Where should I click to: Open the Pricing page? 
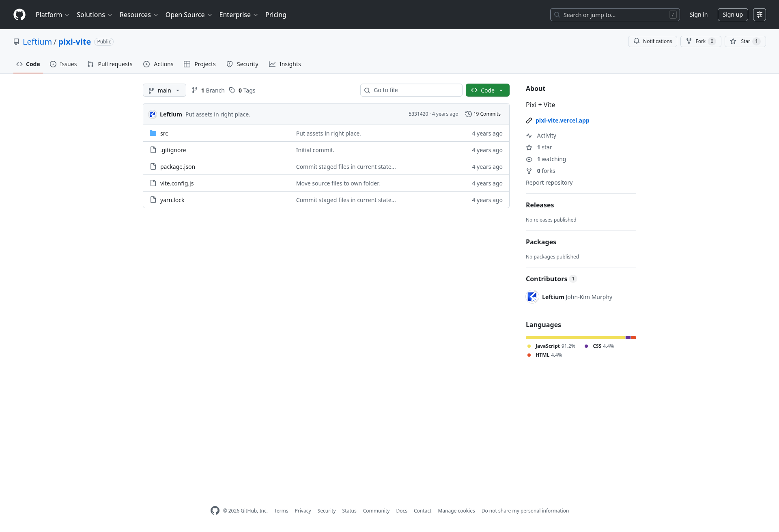(x=276, y=15)
